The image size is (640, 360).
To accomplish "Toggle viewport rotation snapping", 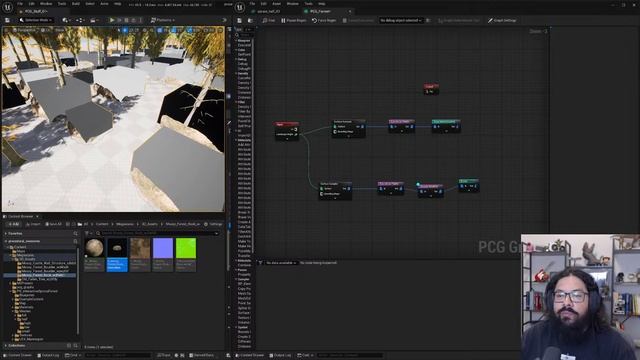I will pos(174,30).
